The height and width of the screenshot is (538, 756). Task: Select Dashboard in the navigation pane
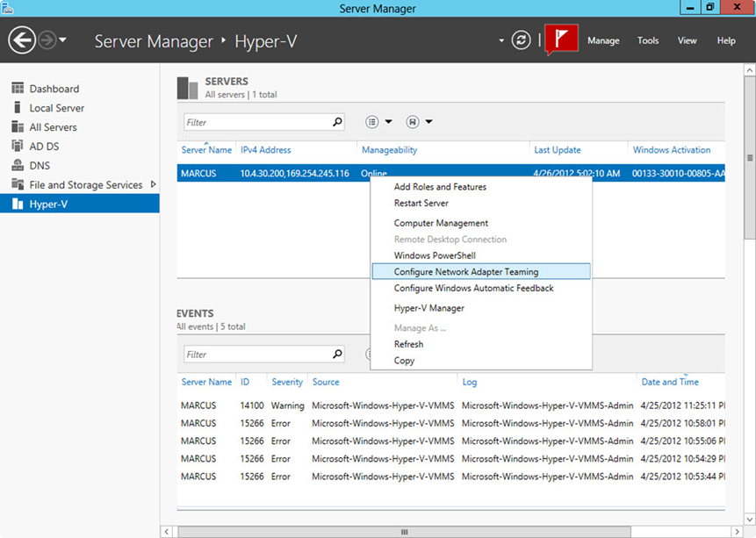pos(54,89)
